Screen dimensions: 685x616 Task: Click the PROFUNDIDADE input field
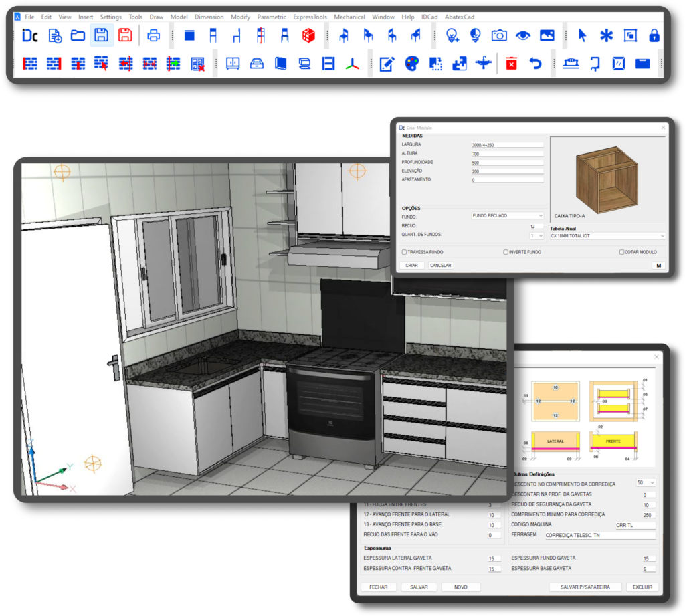507,163
